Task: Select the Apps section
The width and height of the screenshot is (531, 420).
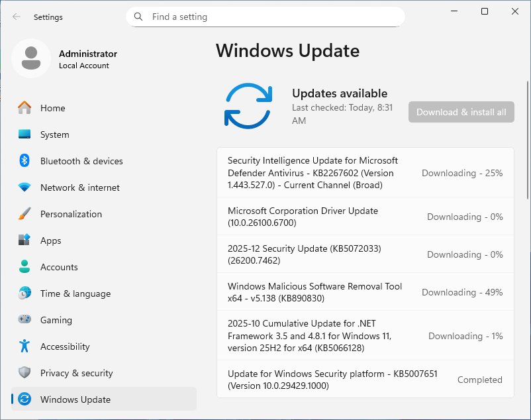Action: (104, 240)
